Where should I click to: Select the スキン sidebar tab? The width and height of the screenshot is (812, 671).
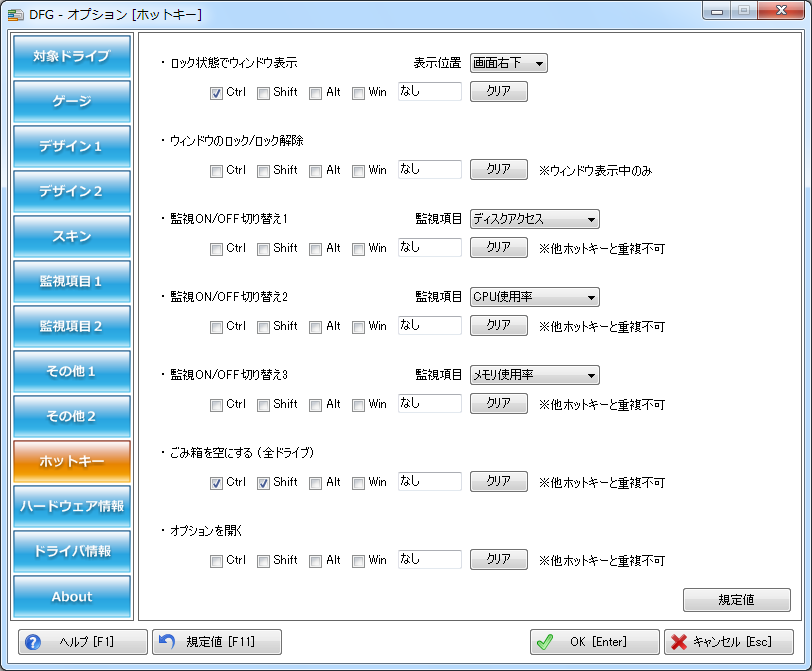72,236
